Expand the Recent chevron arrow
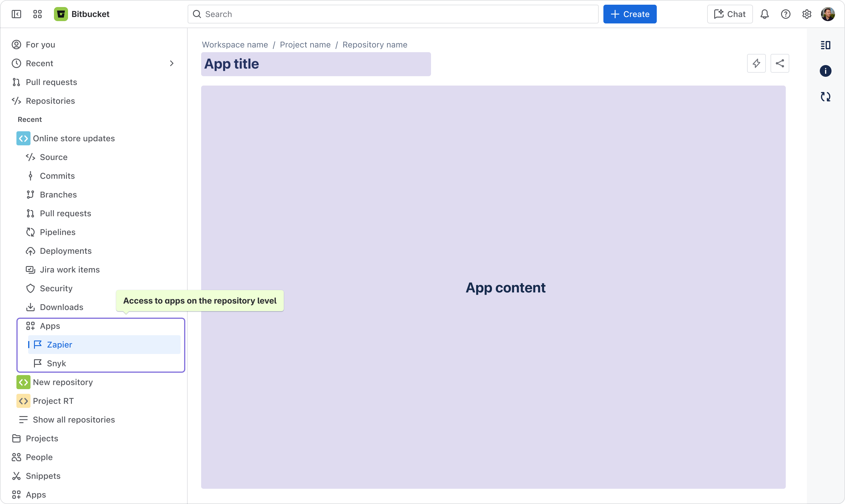This screenshot has width=845, height=504. [x=172, y=64]
